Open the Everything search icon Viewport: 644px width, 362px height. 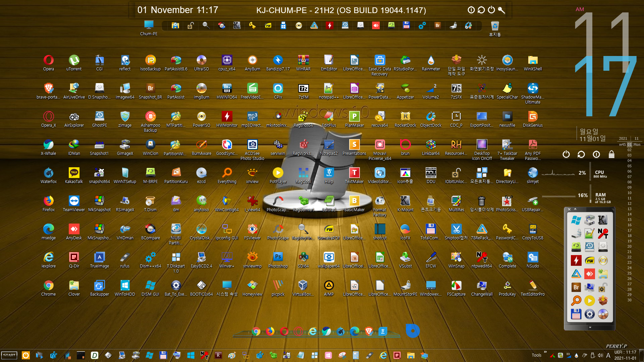(x=227, y=175)
